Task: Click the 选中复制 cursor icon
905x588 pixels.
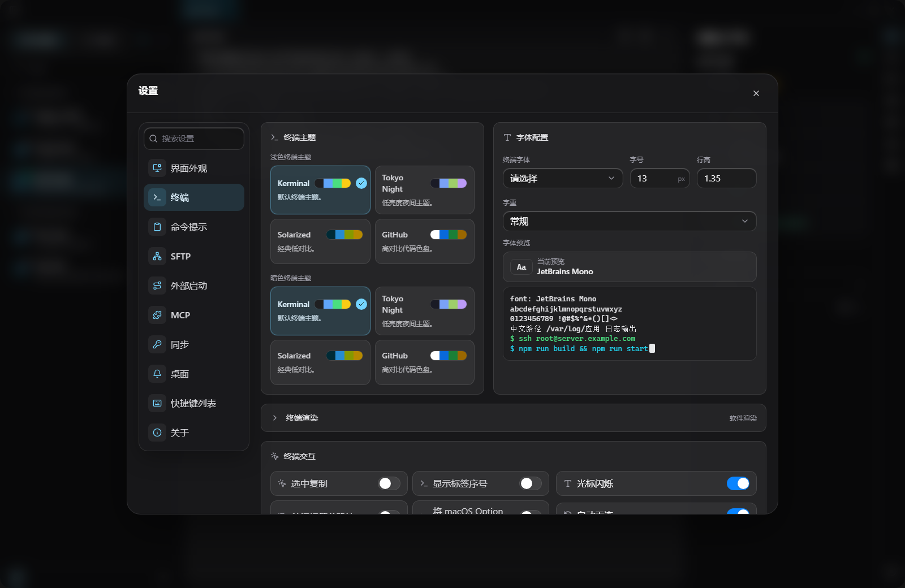Action: point(282,483)
